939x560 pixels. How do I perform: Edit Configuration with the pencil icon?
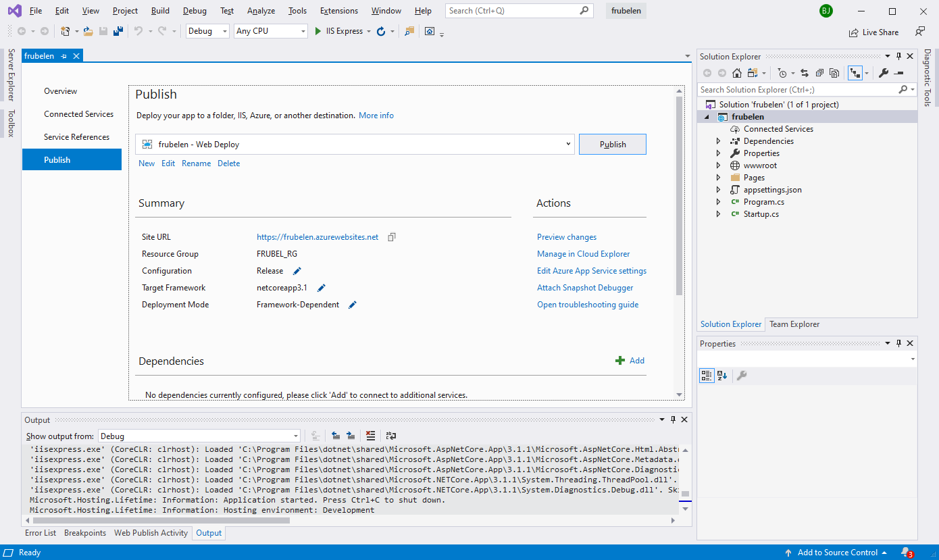point(297,271)
